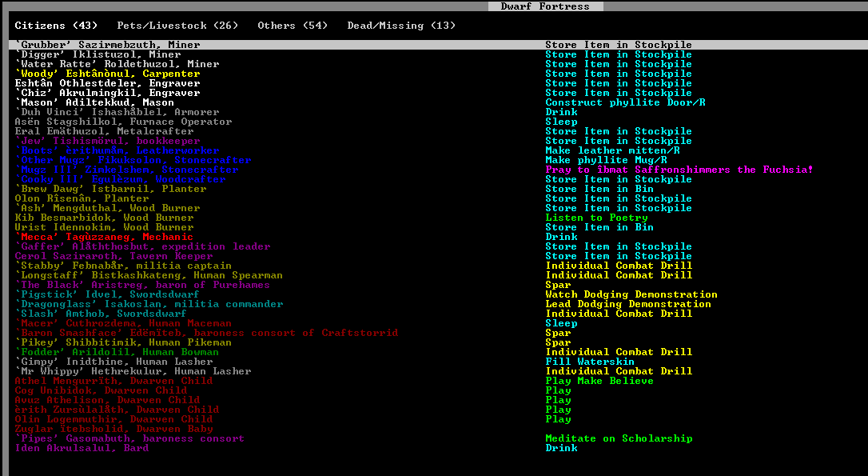This screenshot has width=868, height=476.
Task: Select 'Mr Whippy' Hethrekulur, Human Lasher
Action: pos(133,371)
